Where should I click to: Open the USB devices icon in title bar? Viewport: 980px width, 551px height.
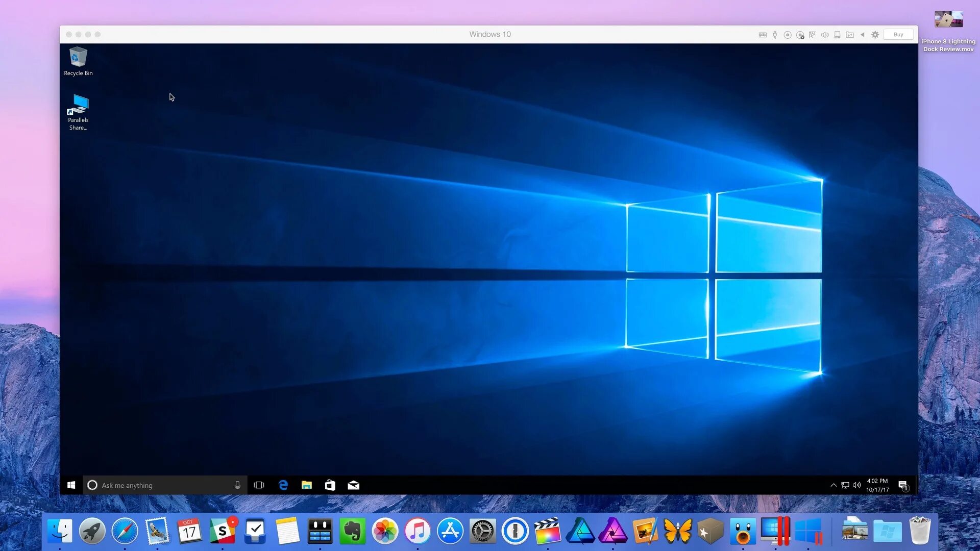pyautogui.click(x=775, y=35)
